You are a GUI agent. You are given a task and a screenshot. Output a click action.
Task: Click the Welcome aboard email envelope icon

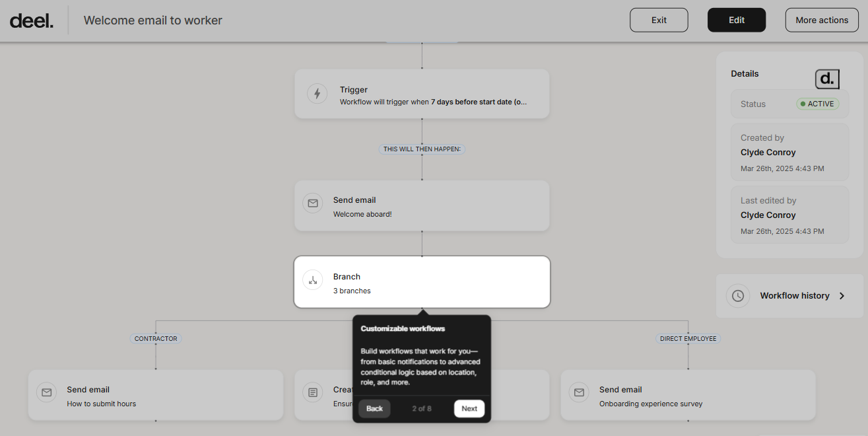(x=312, y=203)
